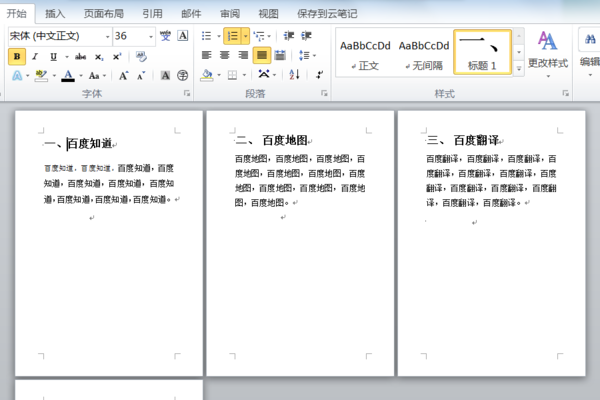
Task: Apply strikethrough to text
Action: click(x=80, y=56)
